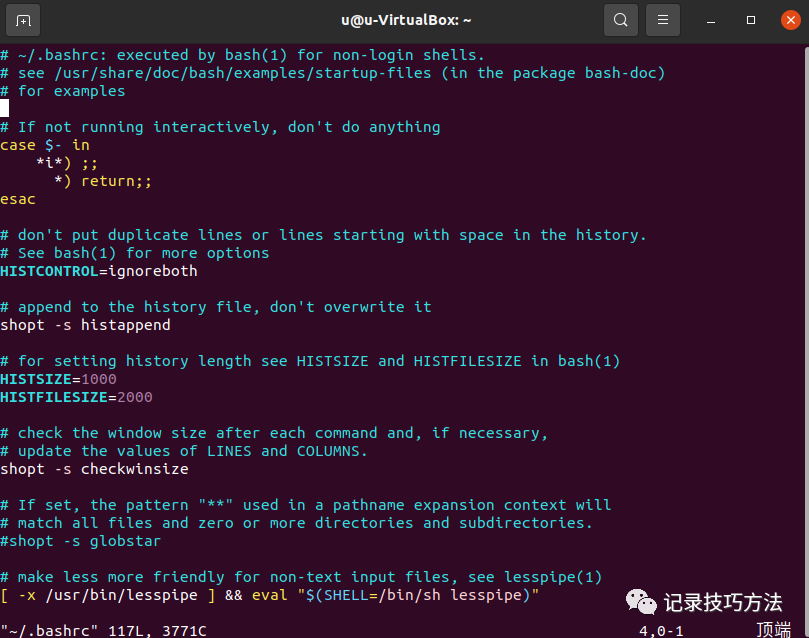The width and height of the screenshot is (809, 638).
Task: Click the 'append to the history file' comment
Action: click(216, 307)
